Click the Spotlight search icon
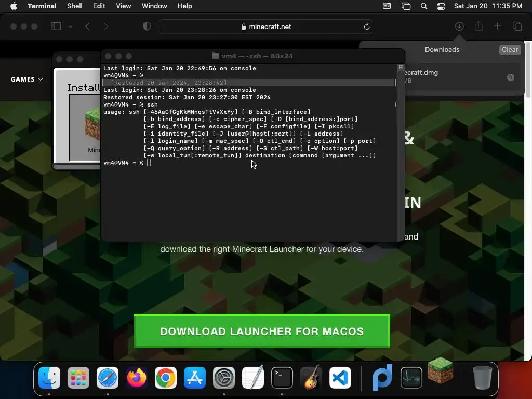Screen dimensions: 532x399 424,6
